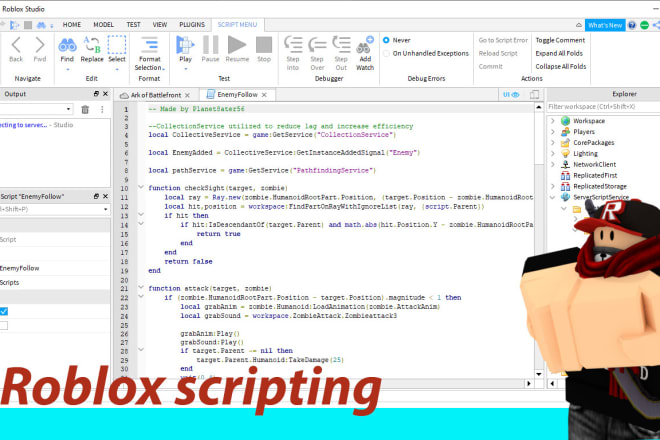Viewport: 660px width, 440px height.
Task: Open the VIEW ribbon tab
Action: (x=160, y=25)
